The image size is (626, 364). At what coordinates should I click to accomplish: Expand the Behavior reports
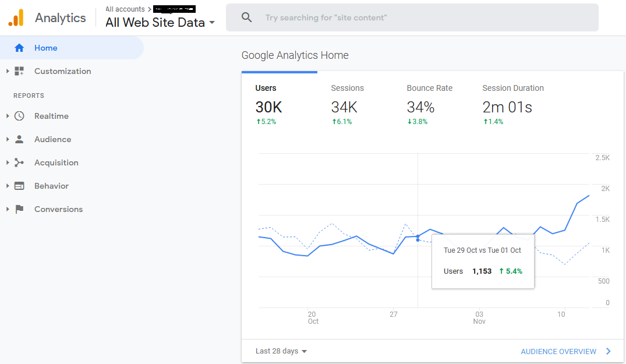8,186
